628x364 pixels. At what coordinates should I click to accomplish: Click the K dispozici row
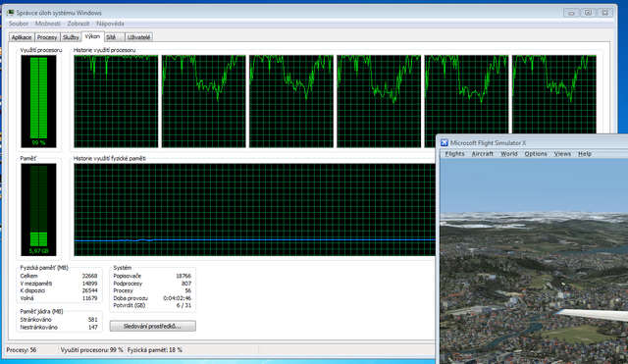pyautogui.click(x=59, y=290)
